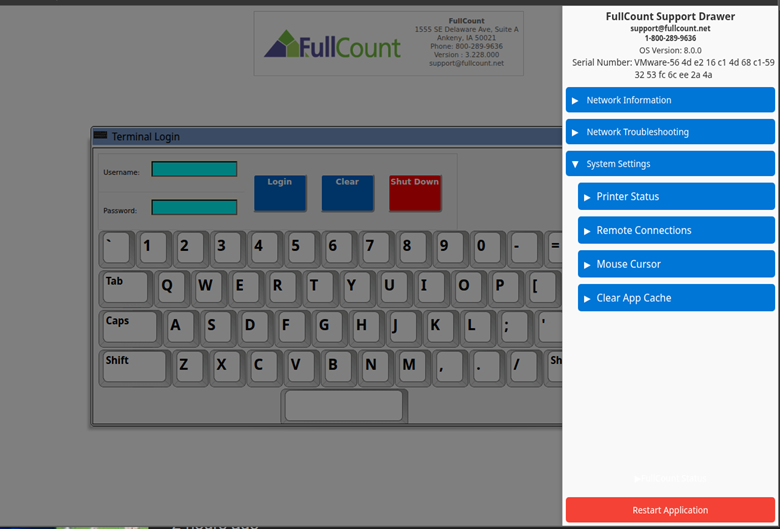Tap the F key
The width and height of the screenshot is (780, 529).
292,328
